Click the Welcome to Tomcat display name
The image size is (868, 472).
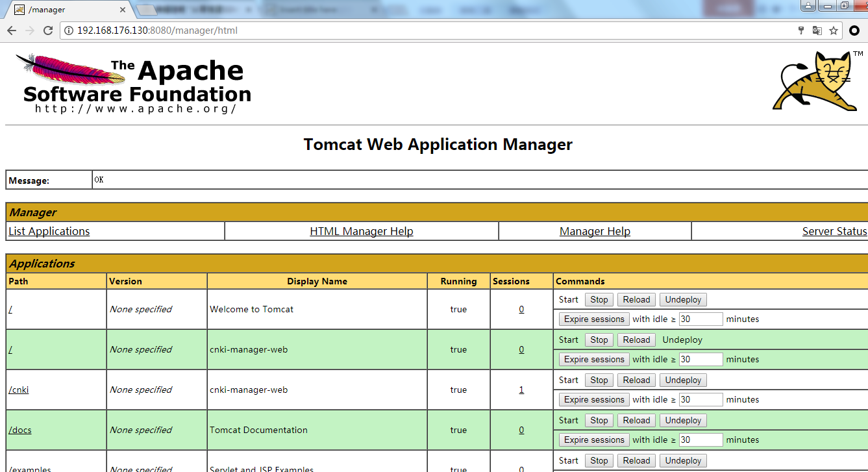point(251,310)
